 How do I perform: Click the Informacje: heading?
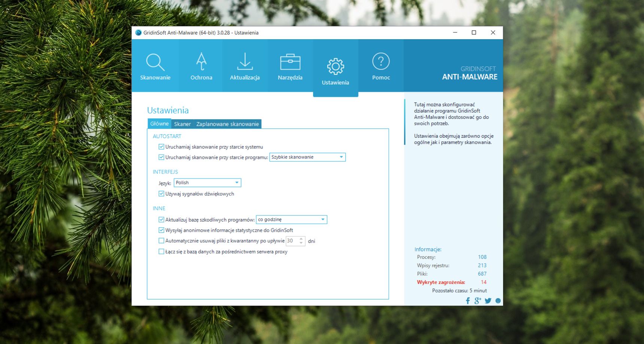pos(428,249)
